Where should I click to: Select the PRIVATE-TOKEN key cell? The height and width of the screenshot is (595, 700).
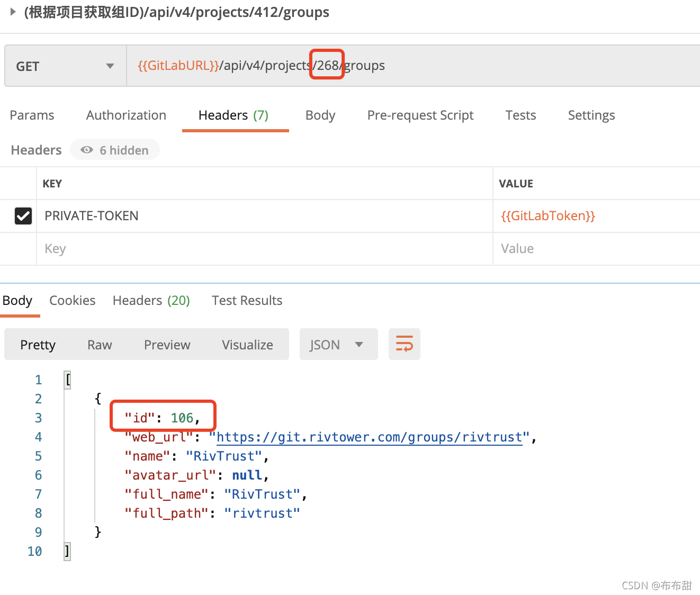tap(265, 216)
